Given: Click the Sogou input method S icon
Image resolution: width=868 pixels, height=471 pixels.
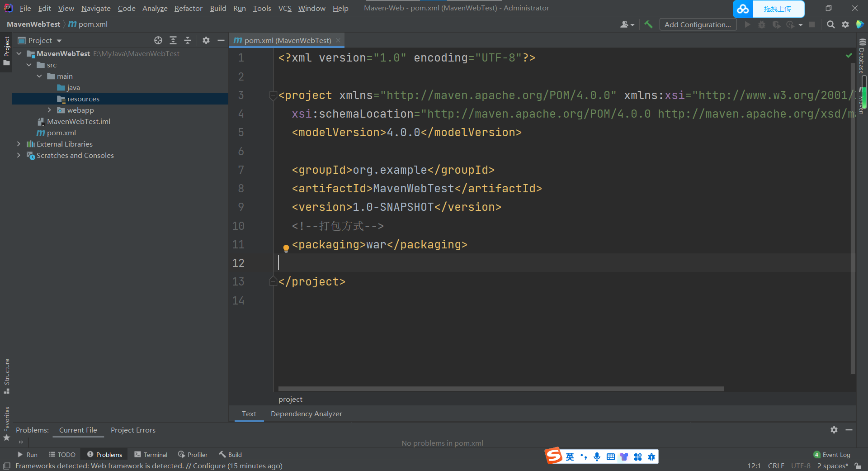Looking at the screenshot, I should (x=553, y=456).
